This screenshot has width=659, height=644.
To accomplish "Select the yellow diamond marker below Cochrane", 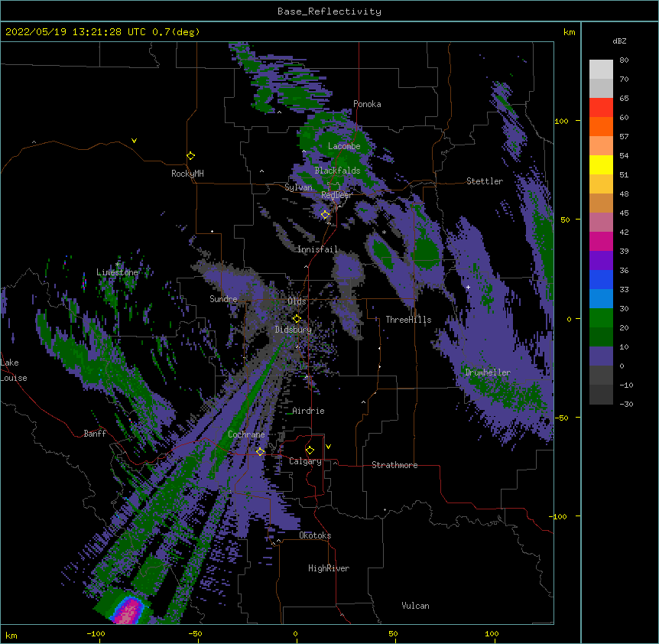I will (260, 452).
